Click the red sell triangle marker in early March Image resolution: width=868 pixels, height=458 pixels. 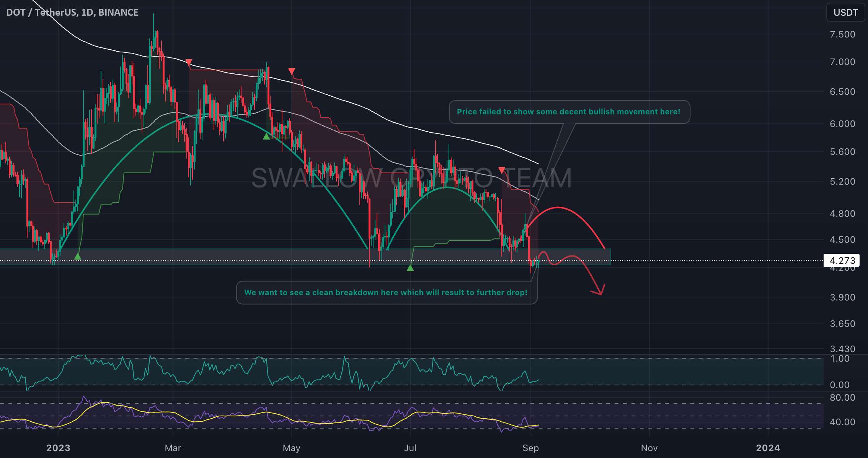point(189,62)
